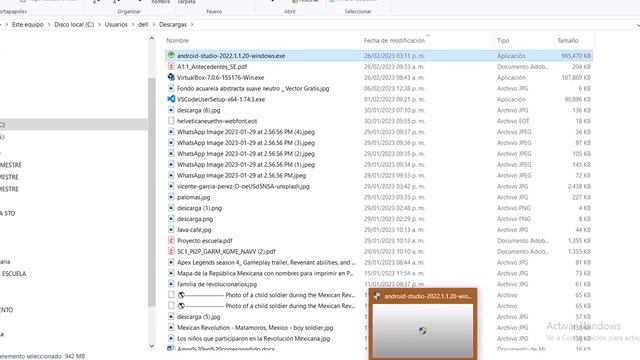
Task: Expand breadcrumb chevron after dell
Action: [x=154, y=24]
